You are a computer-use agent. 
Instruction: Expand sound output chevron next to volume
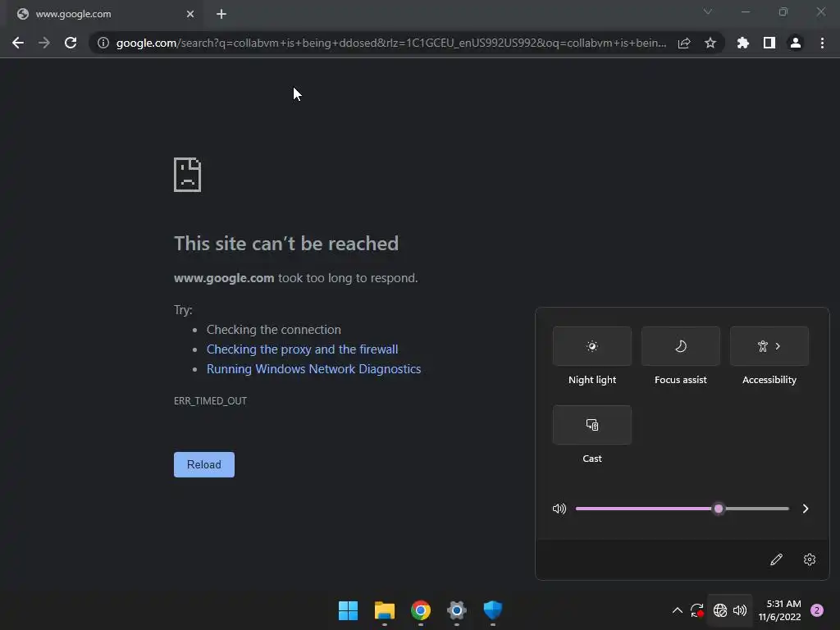(x=806, y=509)
